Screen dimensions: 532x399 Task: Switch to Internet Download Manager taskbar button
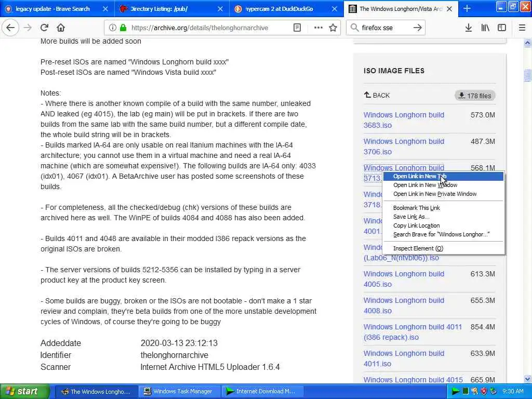[262, 392]
